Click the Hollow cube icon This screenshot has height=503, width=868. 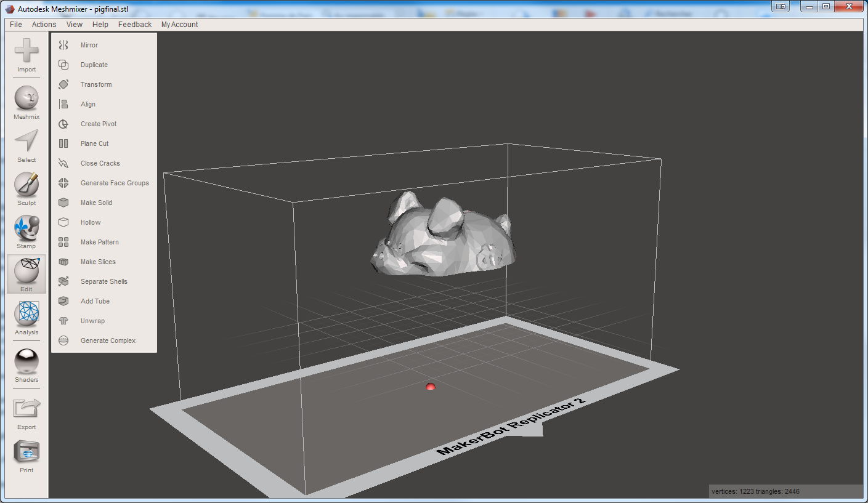pyautogui.click(x=63, y=222)
